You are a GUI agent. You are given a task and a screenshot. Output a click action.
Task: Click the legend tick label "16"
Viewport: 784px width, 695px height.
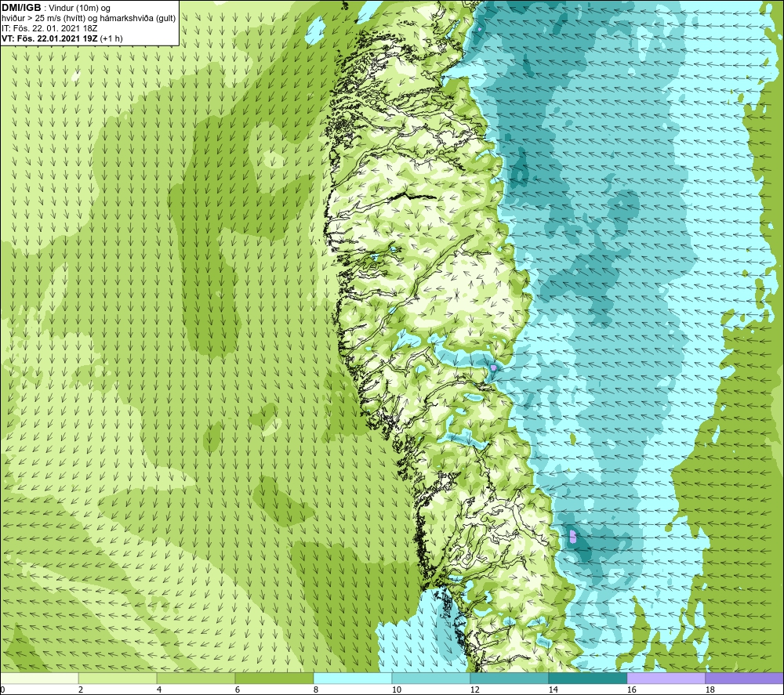pyautogui.click(x=631, y=690)
